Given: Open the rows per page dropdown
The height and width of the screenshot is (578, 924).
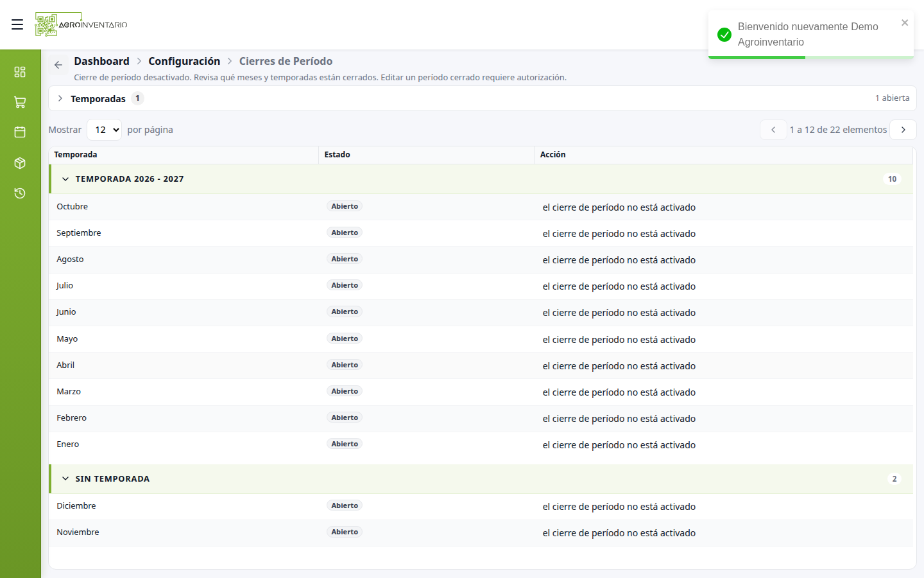Looking at the screenshot, I should pos(104,130).
